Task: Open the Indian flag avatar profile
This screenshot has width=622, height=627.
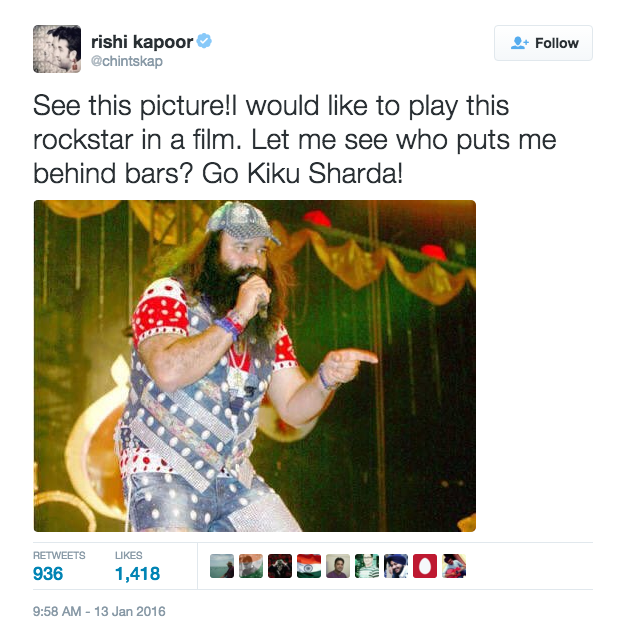Action: point(309,567)
